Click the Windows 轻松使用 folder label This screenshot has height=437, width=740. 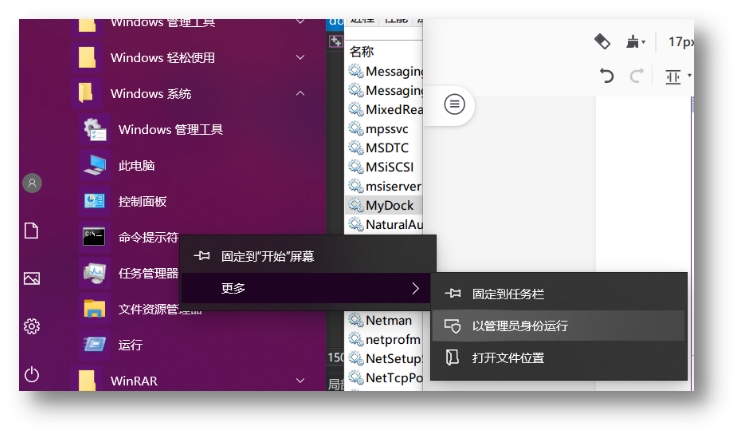point(162,58)
